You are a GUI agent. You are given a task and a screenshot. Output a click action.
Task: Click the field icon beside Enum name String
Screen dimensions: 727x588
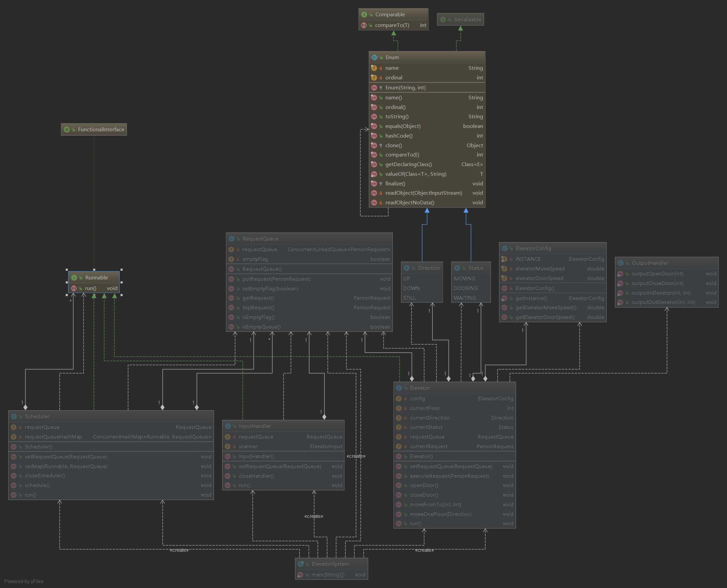[374, 68]
